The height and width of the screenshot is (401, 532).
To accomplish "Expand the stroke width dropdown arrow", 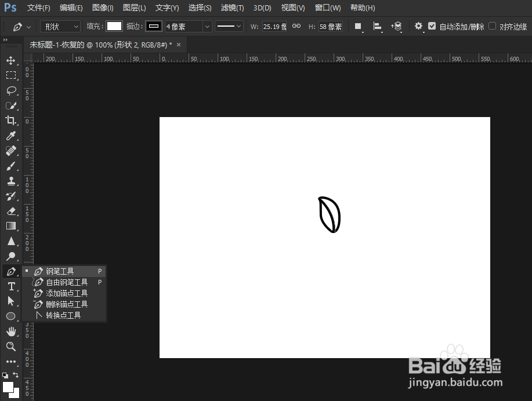I will point(207,27).
